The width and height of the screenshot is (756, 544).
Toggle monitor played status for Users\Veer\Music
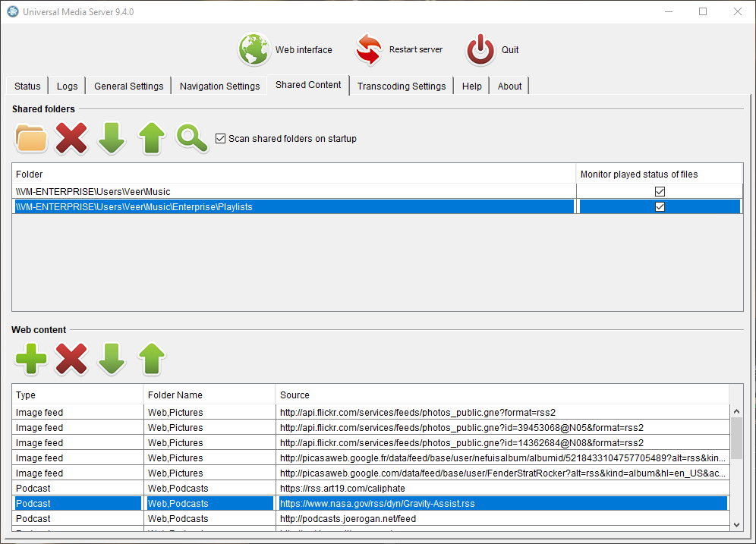[x=660, y=192]
